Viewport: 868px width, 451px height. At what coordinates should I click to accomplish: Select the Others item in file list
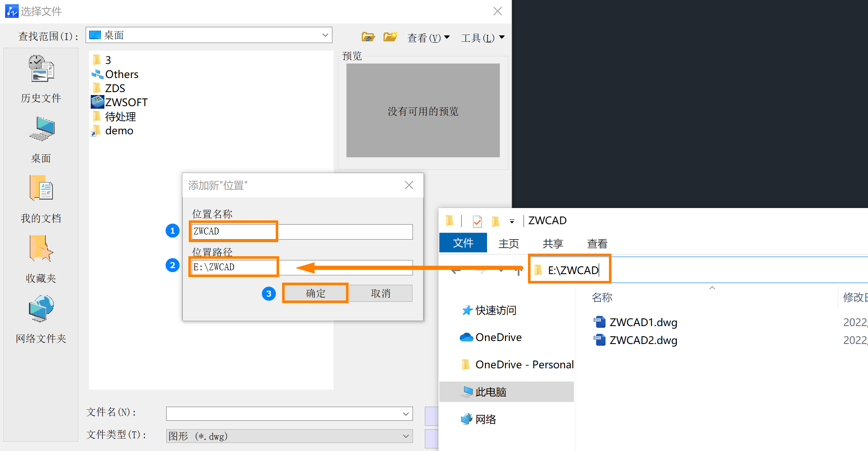point(115,74)
